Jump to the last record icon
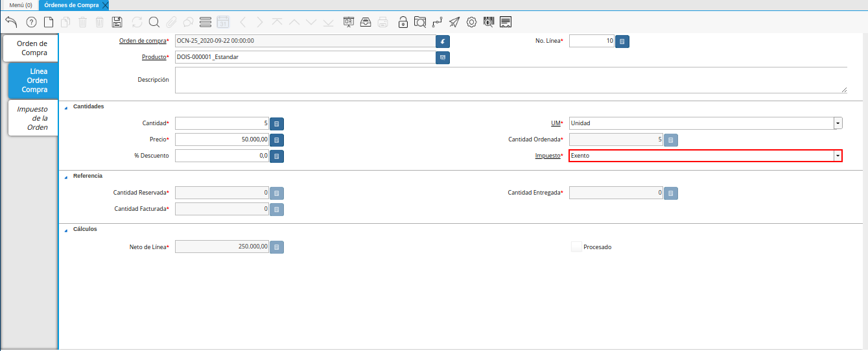868x351 pixels. click(328, 22)
